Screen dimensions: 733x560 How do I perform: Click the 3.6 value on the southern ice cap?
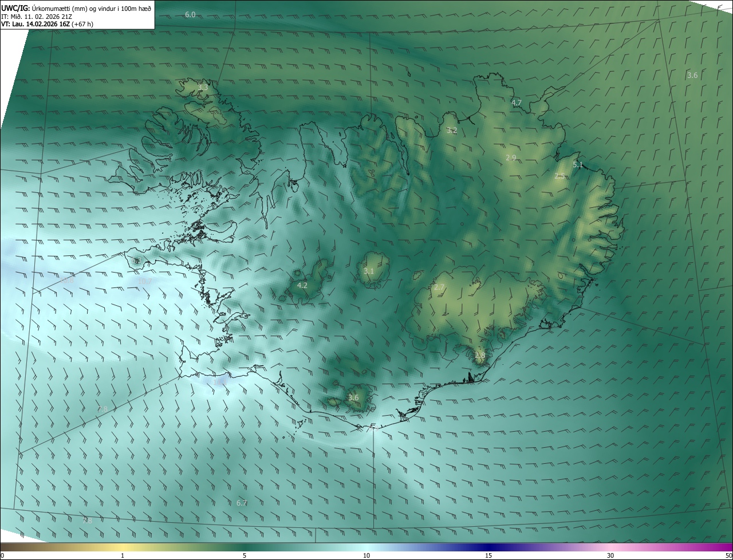tap(353, 397)
